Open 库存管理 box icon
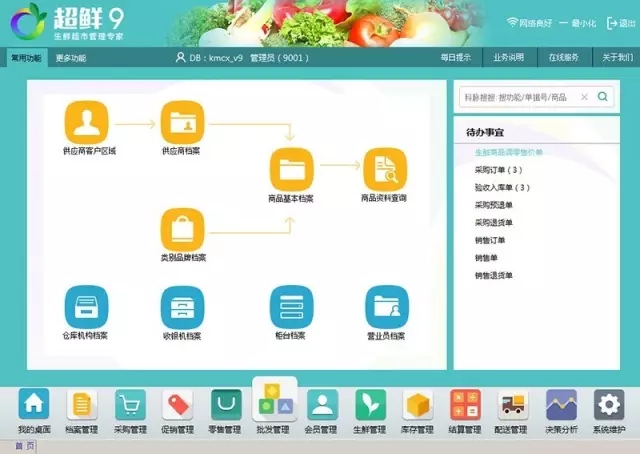The image size is (640, 454). tap(417, 405)
